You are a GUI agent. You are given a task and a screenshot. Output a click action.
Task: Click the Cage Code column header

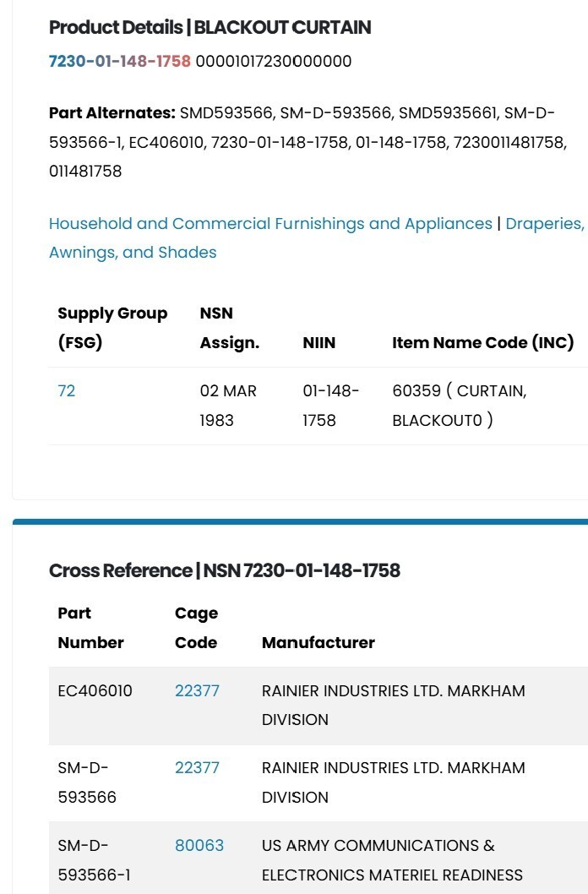click(x=197, y=628)
